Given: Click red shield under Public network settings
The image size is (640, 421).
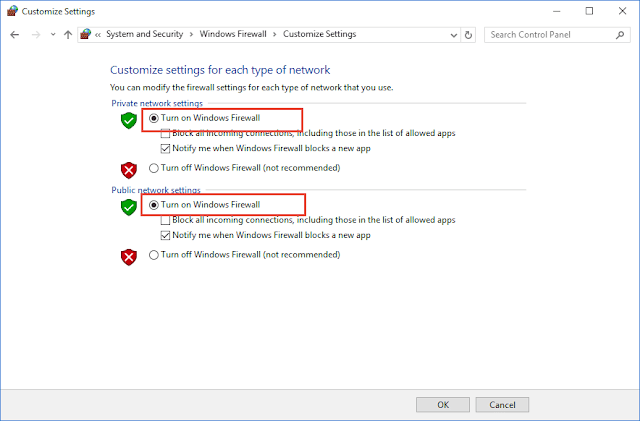Looking at the screenshot, I should pos(129,257).
